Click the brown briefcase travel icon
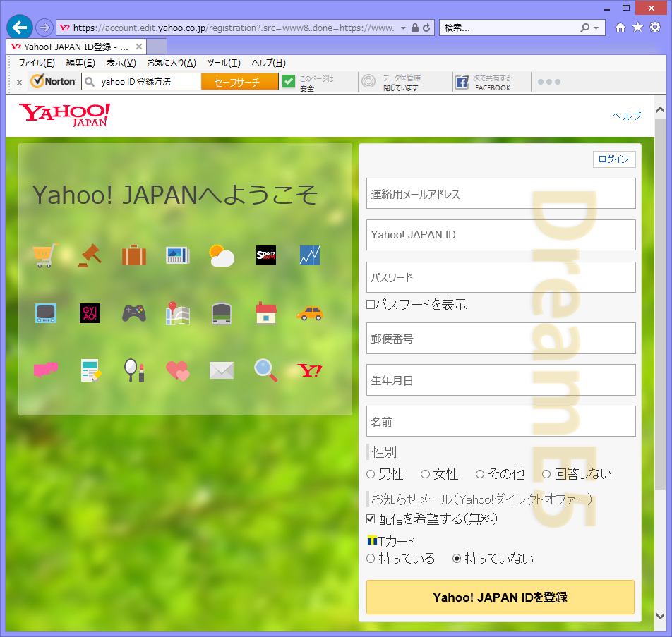 [x=134, y=255]
